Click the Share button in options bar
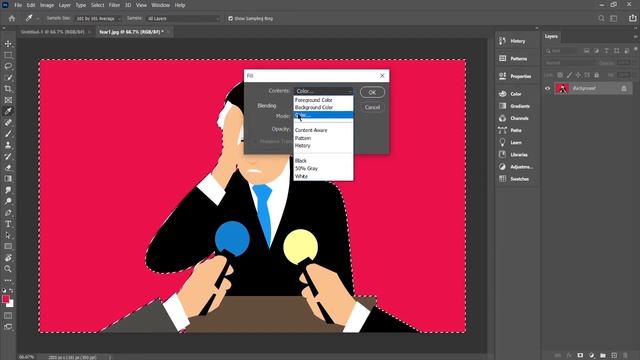The width and height of the screenshot is (640, 360). (633, 18)
